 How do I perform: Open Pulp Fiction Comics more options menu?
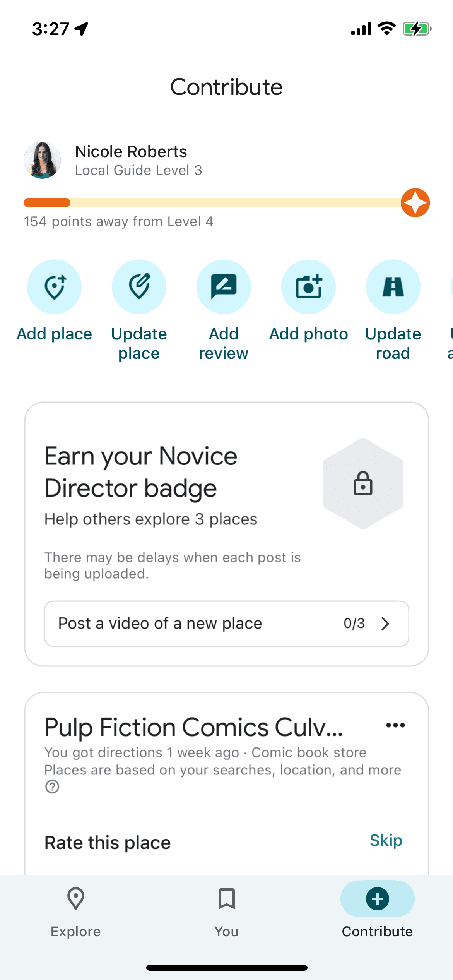(395, 725)
